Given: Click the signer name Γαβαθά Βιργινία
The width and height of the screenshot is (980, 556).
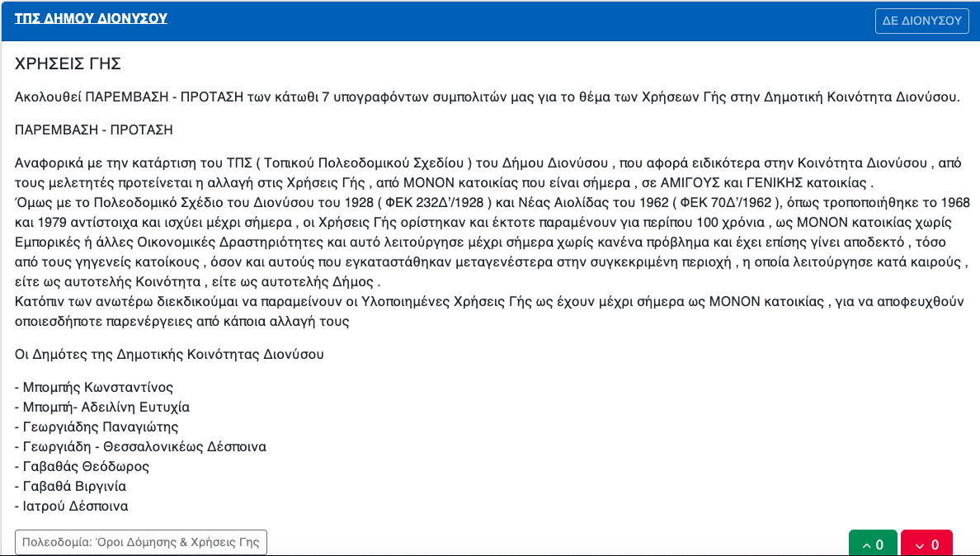Looking at the screenshot, I should click(74, 486).
